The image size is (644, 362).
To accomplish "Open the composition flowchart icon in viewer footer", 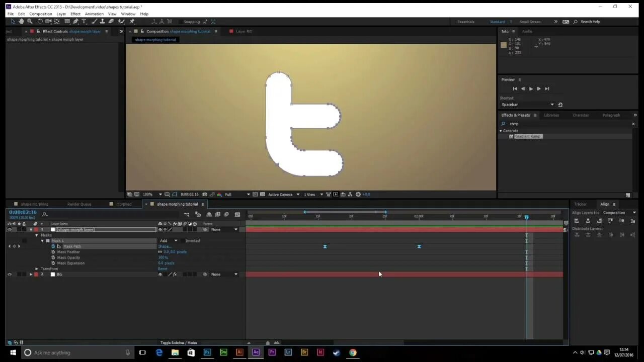I will (350, 195).
